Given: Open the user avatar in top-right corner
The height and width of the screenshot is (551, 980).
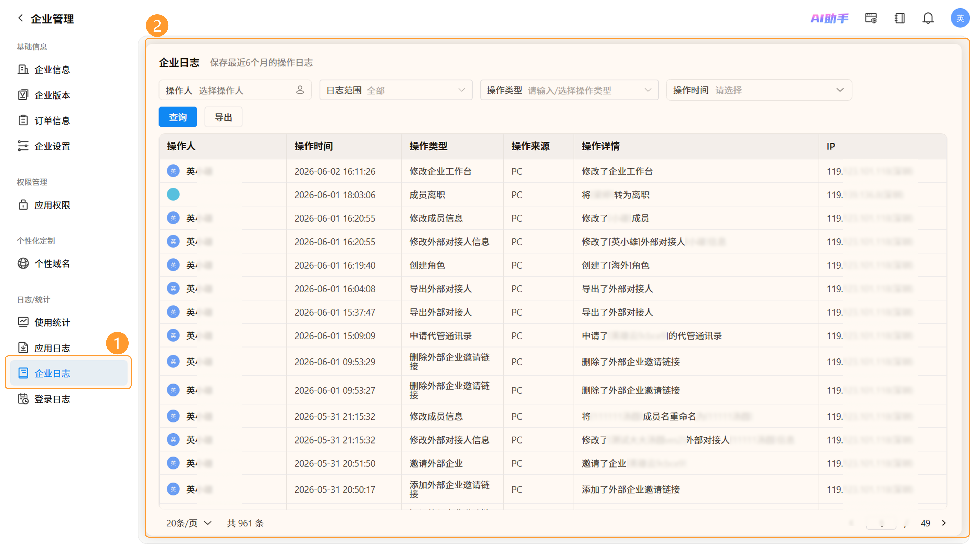Looking at the screenshot, I should [x=960, y=18].
